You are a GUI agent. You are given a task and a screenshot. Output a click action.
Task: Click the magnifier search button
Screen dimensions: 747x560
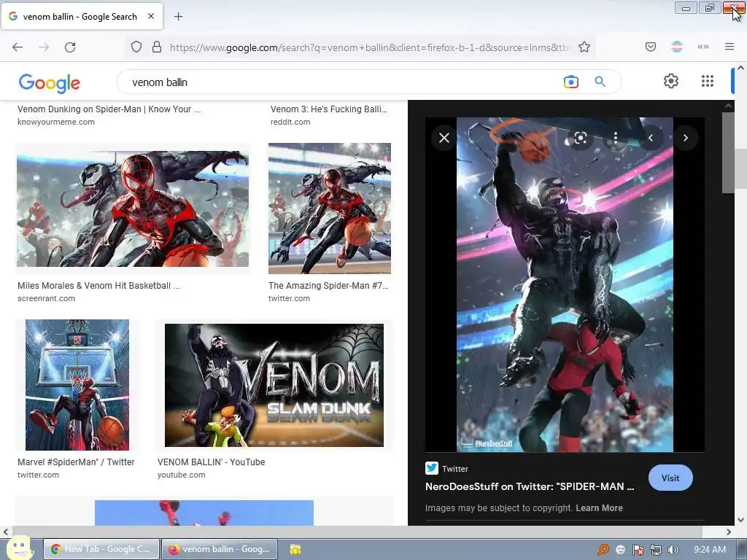coord(600,82)
